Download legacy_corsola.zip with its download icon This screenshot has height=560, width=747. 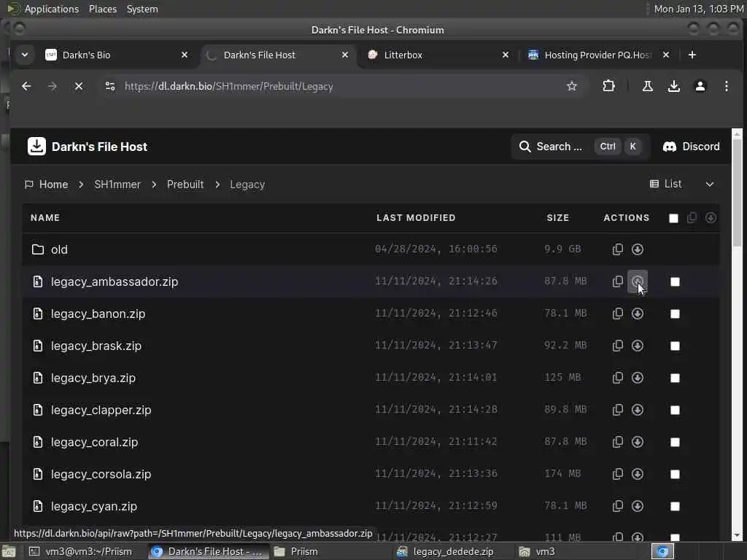(x=638, y=474)
